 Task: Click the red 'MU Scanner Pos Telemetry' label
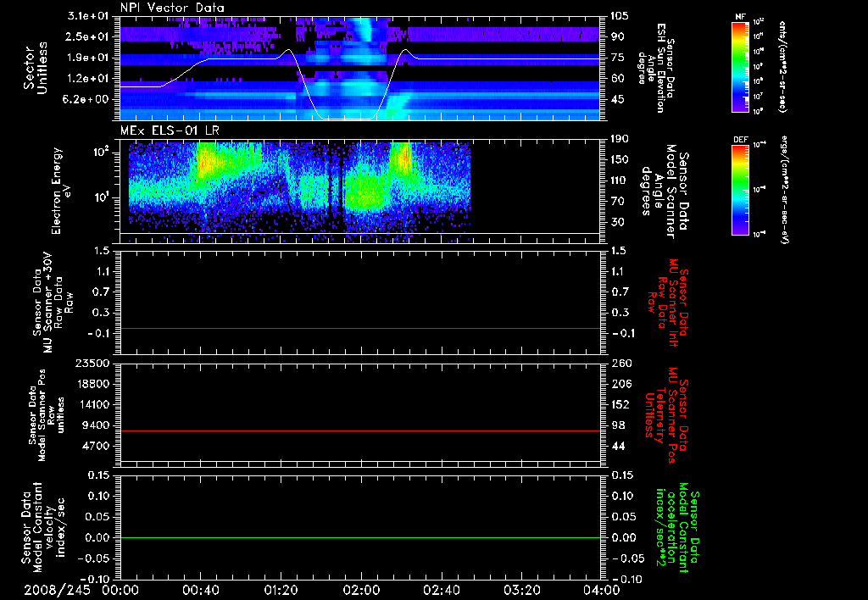point(667,415)
